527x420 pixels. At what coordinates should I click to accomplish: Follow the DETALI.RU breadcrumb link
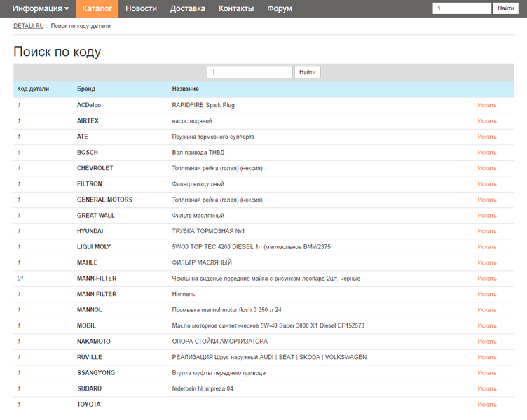click(x=29, y=26)
